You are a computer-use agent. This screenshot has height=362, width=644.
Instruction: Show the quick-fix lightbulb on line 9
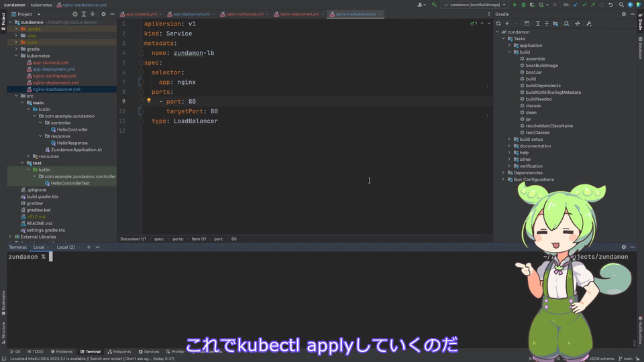point(149,101)
